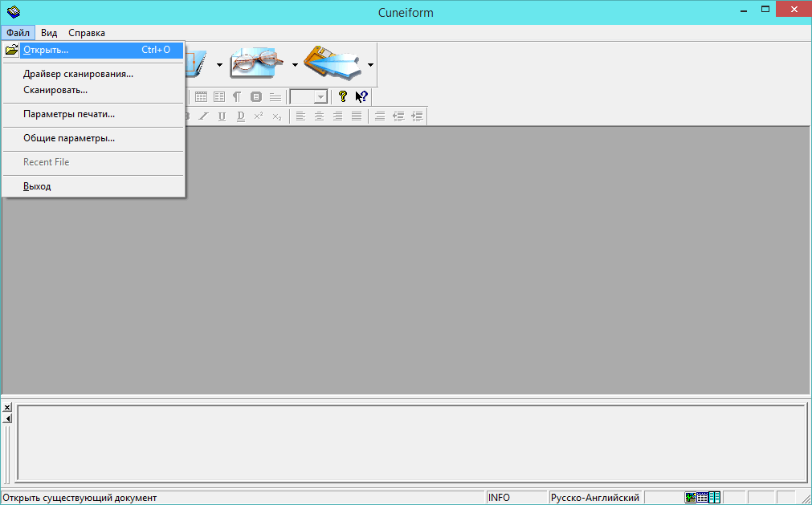Select Выход to exit the program
Viewport: 812px width, 505px height.
pos(94,186)
